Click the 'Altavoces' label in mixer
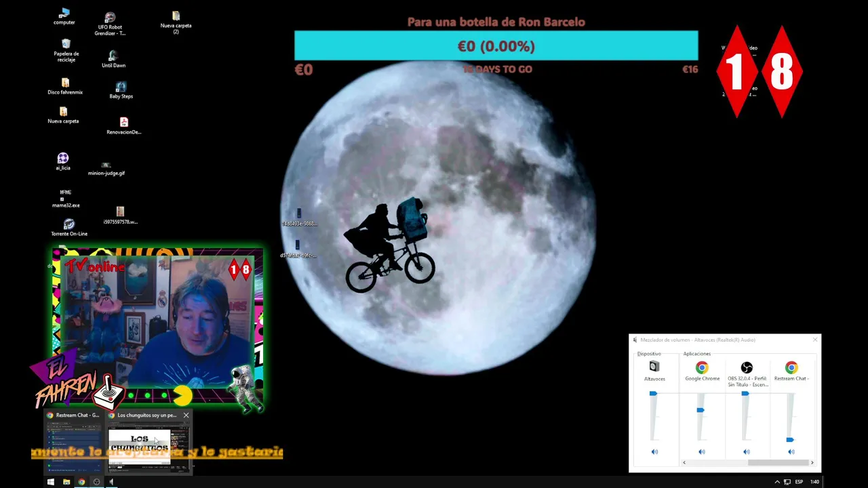 (654, 379)
